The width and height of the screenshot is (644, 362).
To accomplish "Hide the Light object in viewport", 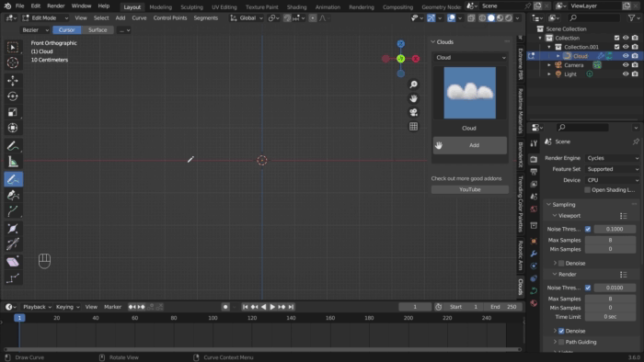I will [x=626, y=74].
